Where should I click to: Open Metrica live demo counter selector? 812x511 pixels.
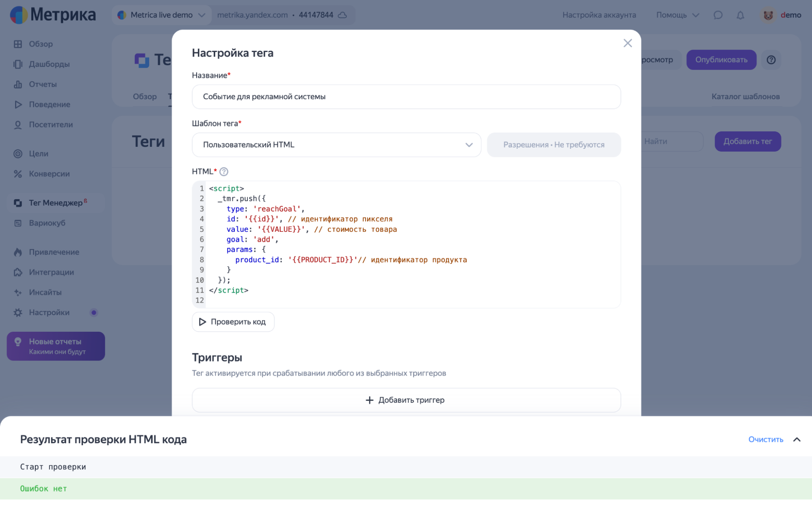(x=161, y=15)
